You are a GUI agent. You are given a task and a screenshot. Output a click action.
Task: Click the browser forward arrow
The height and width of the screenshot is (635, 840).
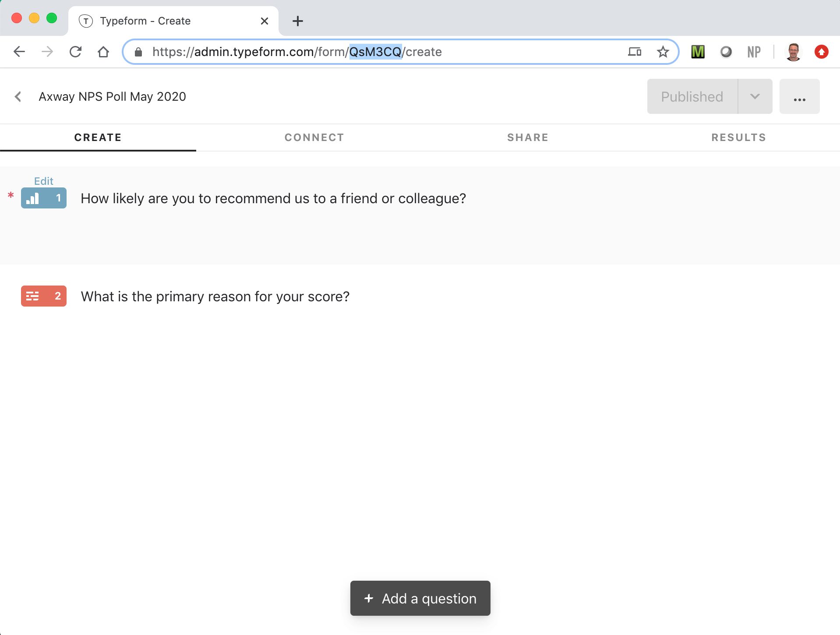pos(47,52)
